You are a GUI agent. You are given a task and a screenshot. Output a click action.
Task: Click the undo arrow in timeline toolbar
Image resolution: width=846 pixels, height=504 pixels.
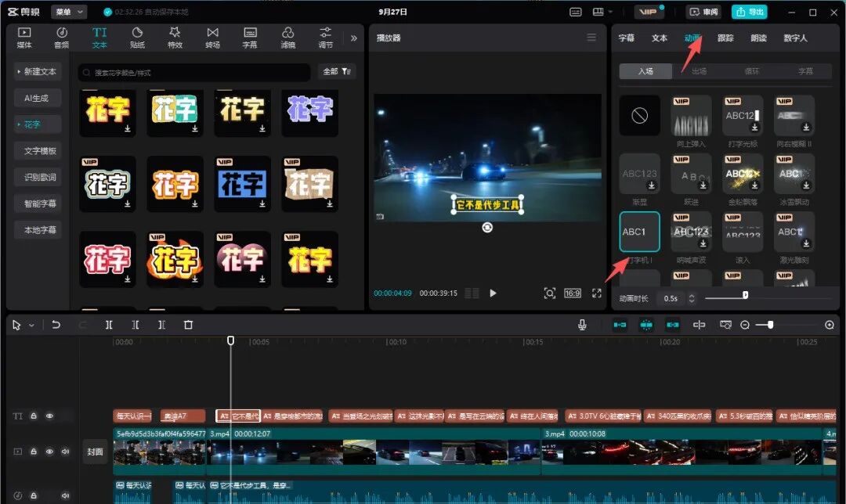(56, 325)
